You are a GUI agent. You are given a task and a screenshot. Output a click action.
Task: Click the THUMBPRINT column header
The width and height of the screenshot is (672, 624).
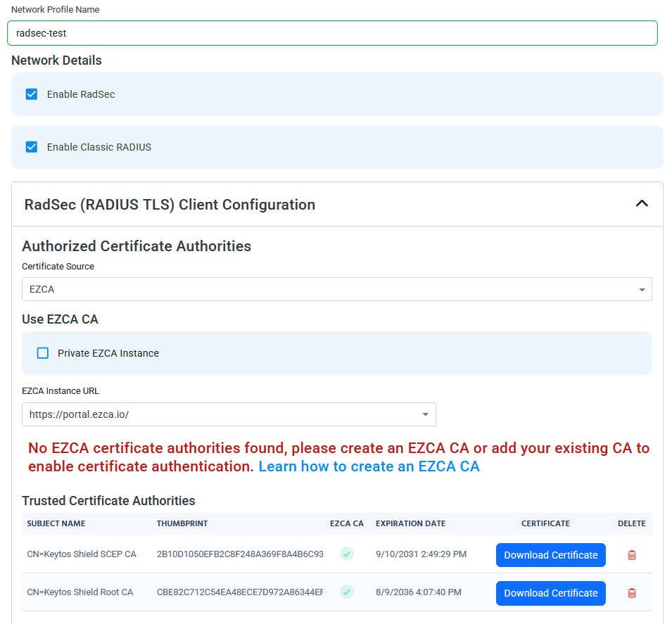[182, 523]
